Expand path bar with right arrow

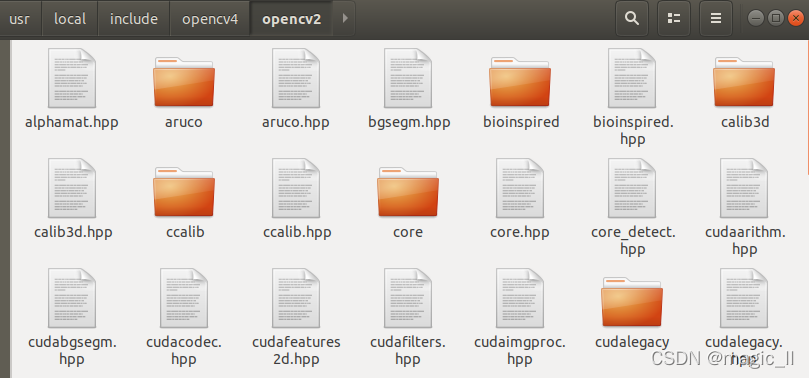coord(345,19)
